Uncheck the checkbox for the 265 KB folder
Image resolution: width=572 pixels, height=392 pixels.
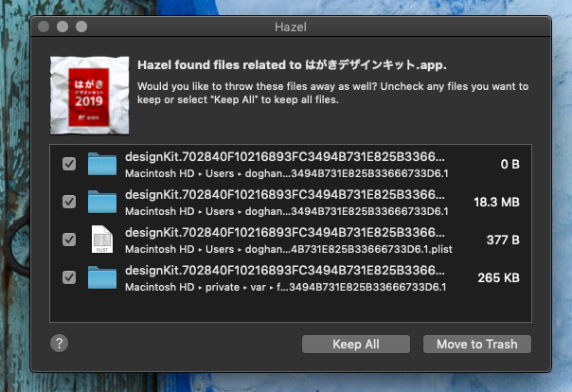click(x=69, y=277)
